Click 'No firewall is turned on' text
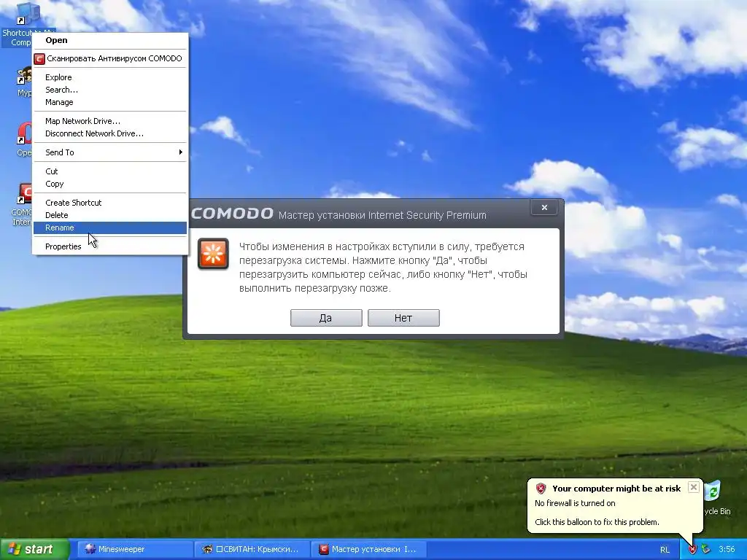 tap(575, 503)
